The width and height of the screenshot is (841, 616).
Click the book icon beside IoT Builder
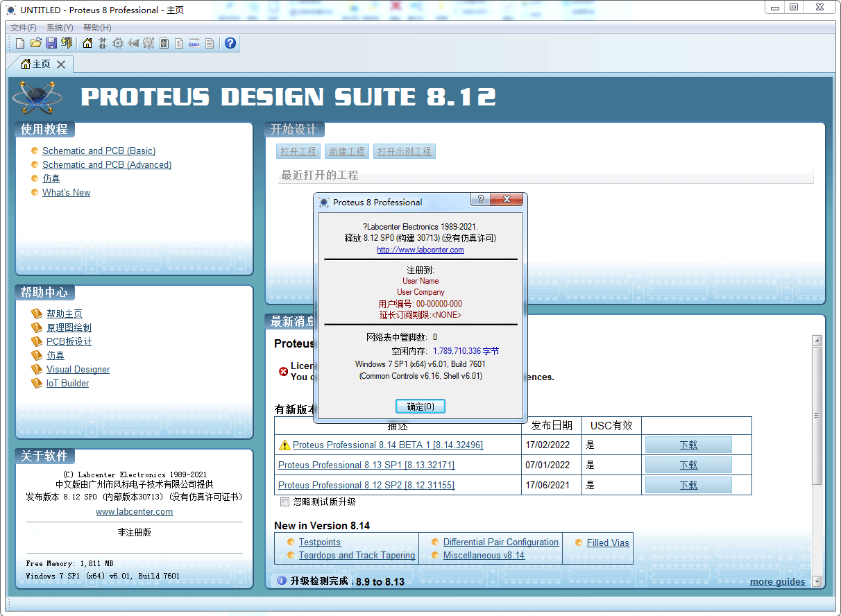pyautogui.click(x=37, y=383)
